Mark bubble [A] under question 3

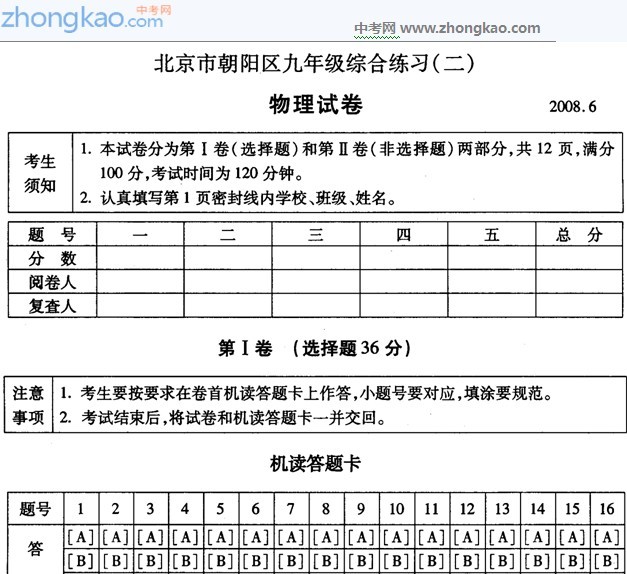coord(151,537)
